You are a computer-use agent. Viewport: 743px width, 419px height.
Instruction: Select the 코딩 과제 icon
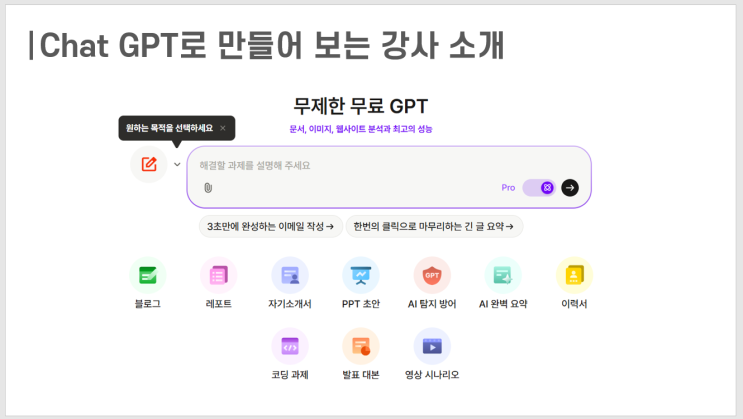tap(290, 346)
